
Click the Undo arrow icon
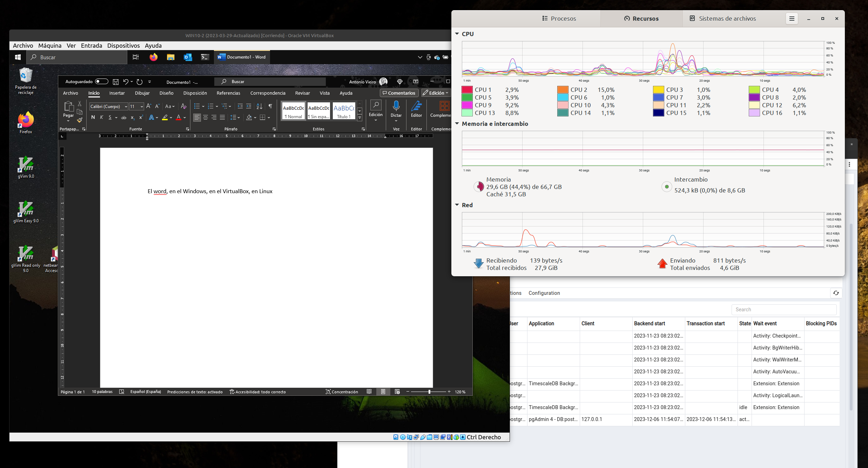pos(126,82)
